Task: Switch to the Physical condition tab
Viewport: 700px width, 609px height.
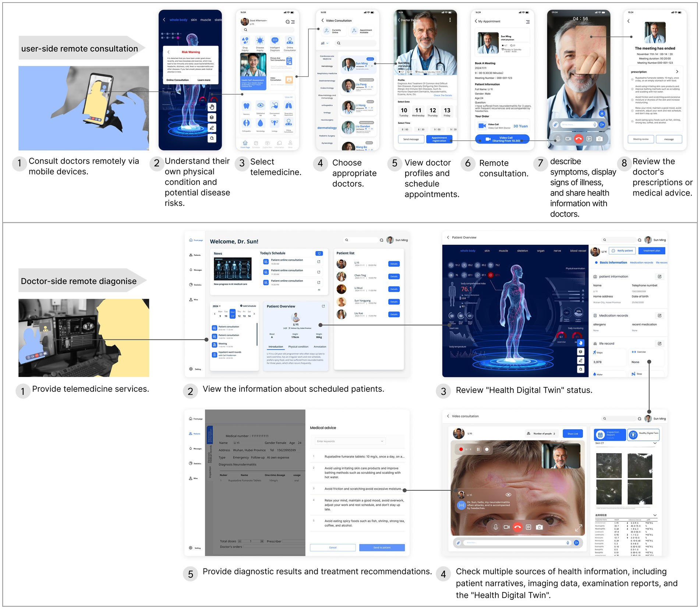Action: [x=298, y=346]
